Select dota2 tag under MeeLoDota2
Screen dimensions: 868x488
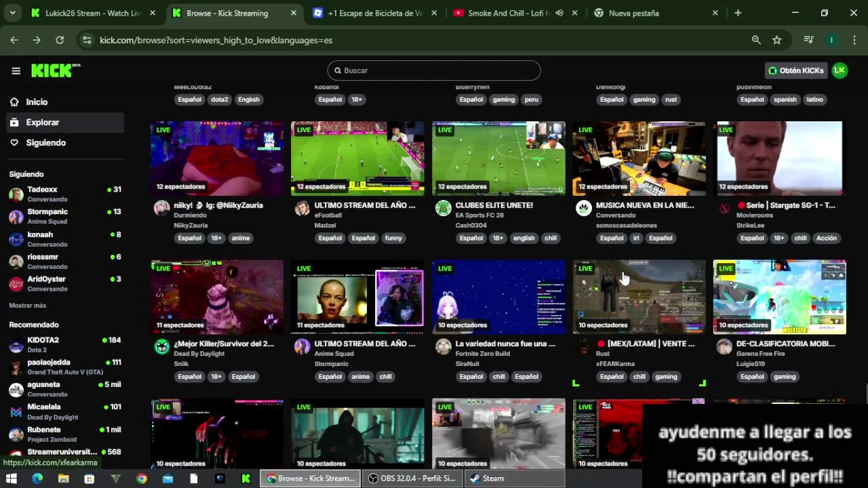219,99
